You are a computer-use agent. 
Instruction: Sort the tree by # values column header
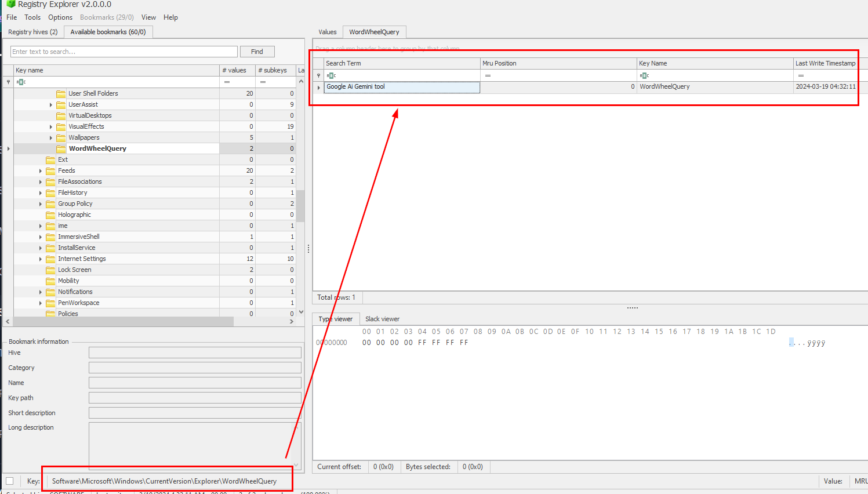pyautogui.click(x=237, y=70)
